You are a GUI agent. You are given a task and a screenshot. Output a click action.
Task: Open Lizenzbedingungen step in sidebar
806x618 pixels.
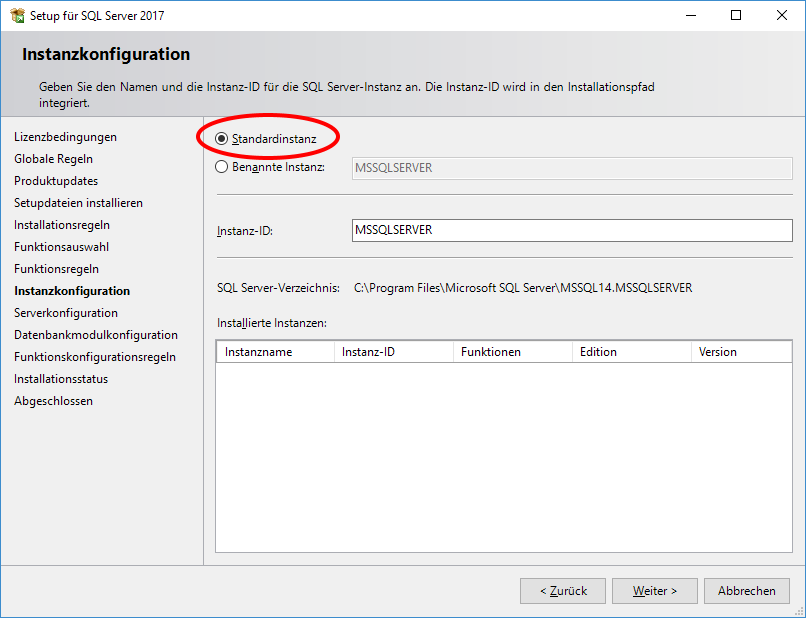[x=65, y=137]
